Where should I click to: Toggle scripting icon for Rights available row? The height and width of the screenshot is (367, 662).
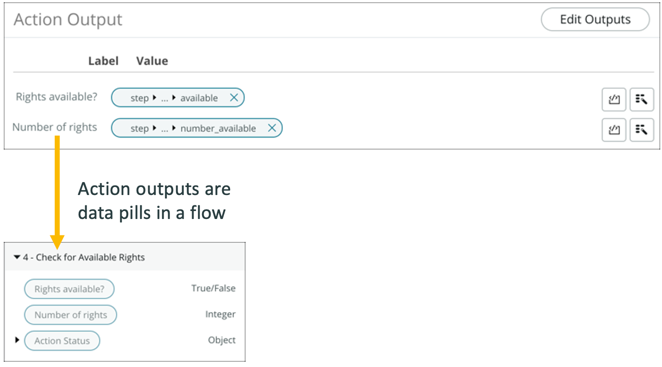pyautogui.click(x=613, y=99)
